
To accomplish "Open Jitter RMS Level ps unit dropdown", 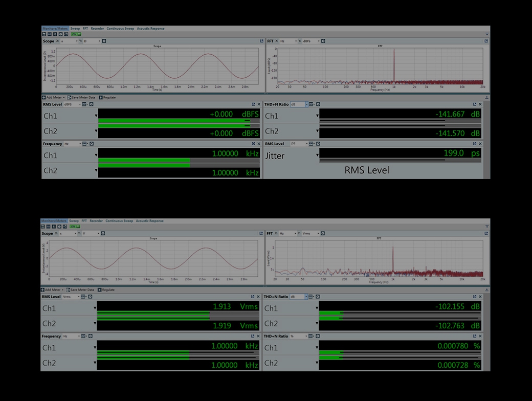I will click(299, 144).
